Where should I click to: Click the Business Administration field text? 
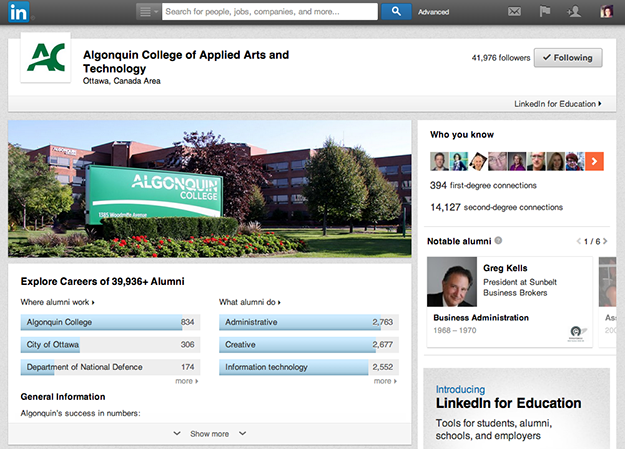pos(481,318)
